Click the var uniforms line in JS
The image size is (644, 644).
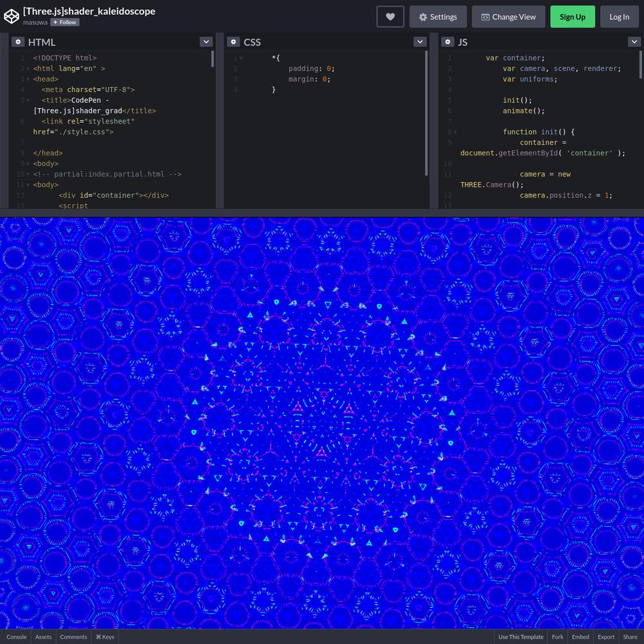point(530,79)
